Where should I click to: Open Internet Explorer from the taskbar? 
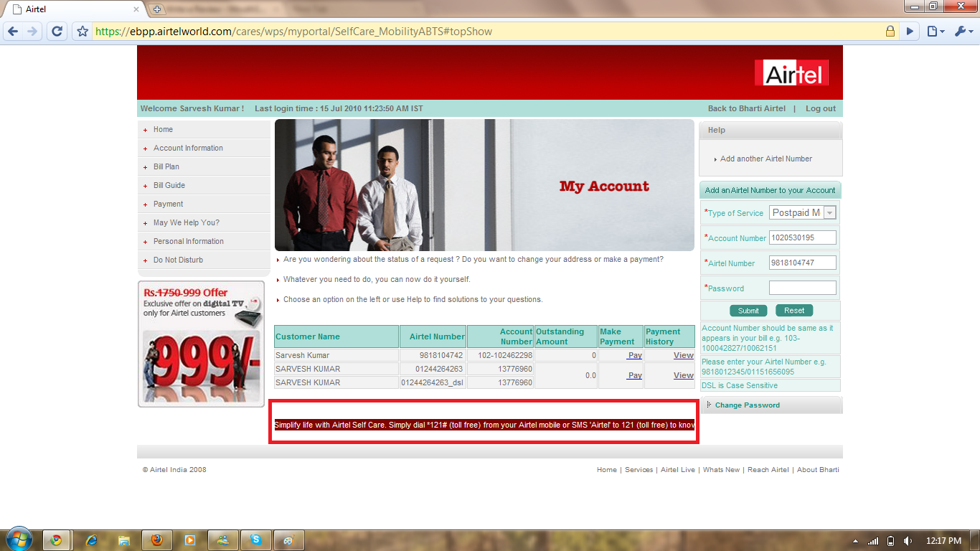click(91, 540)
